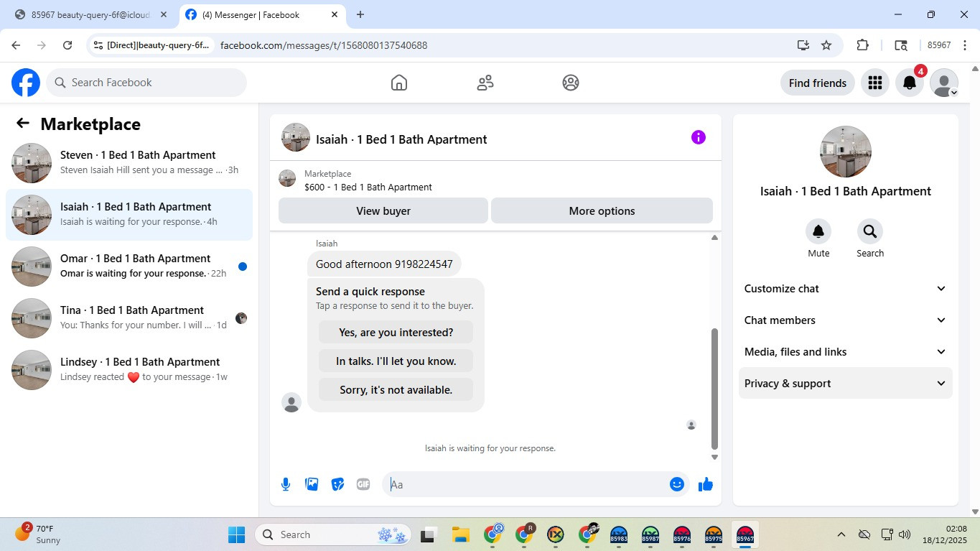Mute this conversation with the bell
This screenshot has width=980, height=551.
pyautogui.click(x=818, y=231)
